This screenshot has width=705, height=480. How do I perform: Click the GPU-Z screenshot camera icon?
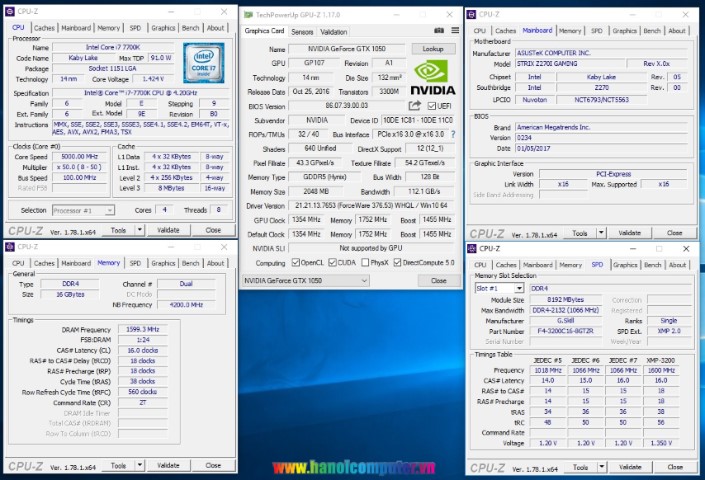tap(439, 31)
